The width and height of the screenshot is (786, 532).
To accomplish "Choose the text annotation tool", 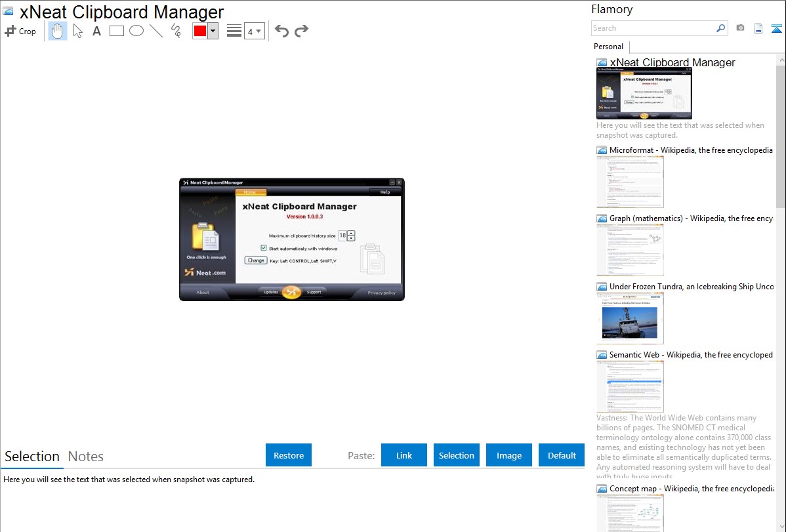I will (x=96, y=31).
